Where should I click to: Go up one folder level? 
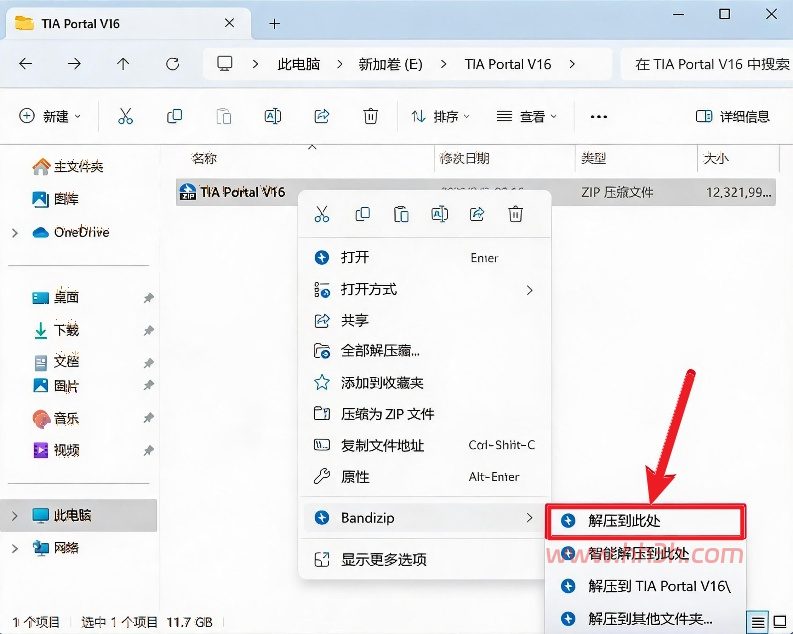(x=123, y=64)
